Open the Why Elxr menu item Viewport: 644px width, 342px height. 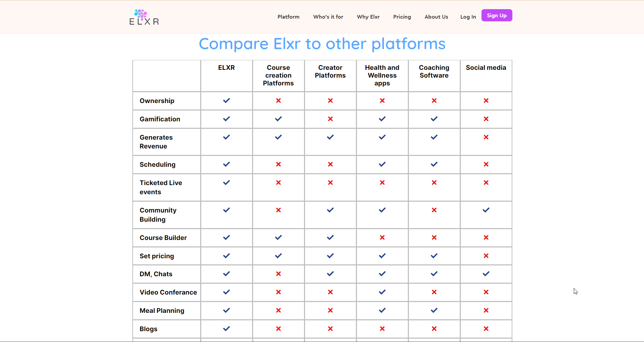[x=368, y=17]
